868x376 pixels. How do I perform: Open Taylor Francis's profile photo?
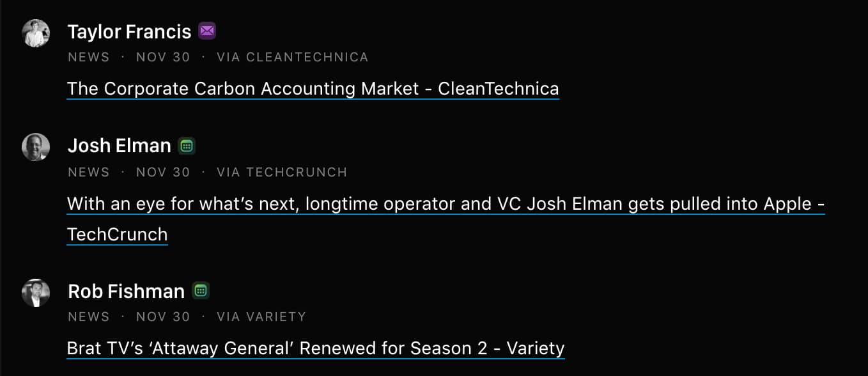pyautogui.click(x=36, y=33)
